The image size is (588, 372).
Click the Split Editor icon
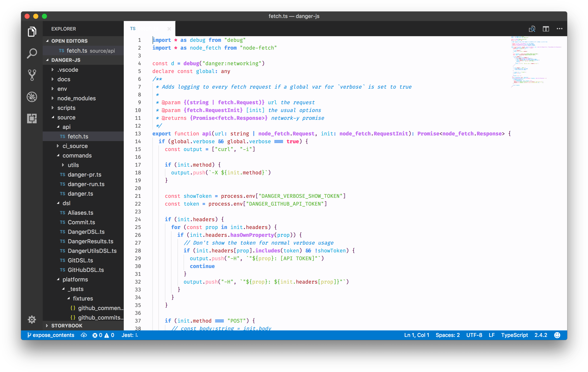(546, 29)
